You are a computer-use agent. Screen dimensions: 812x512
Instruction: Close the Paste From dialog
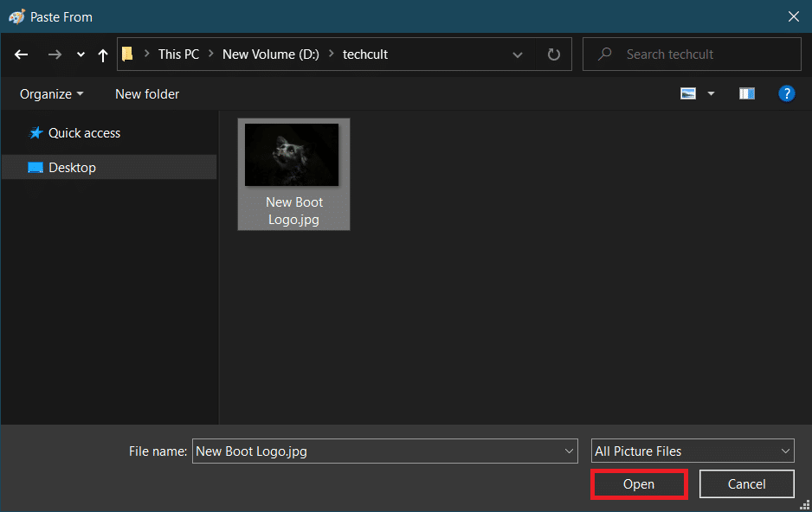(x=793, y=16)
